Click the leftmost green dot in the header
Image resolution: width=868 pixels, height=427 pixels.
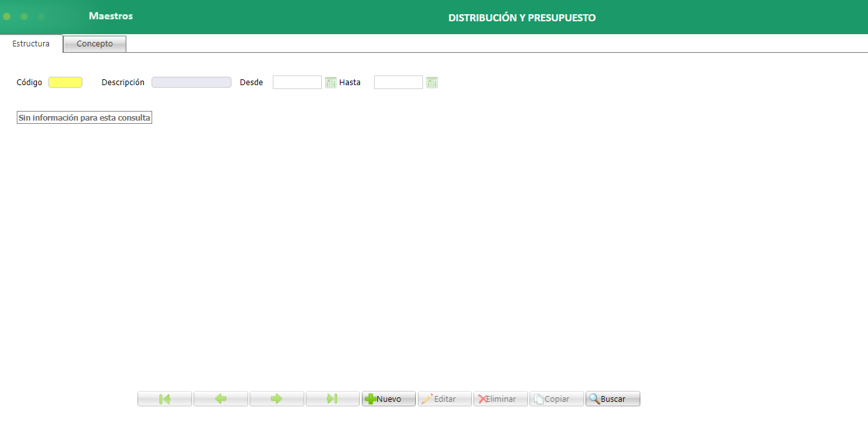point(6,17)
